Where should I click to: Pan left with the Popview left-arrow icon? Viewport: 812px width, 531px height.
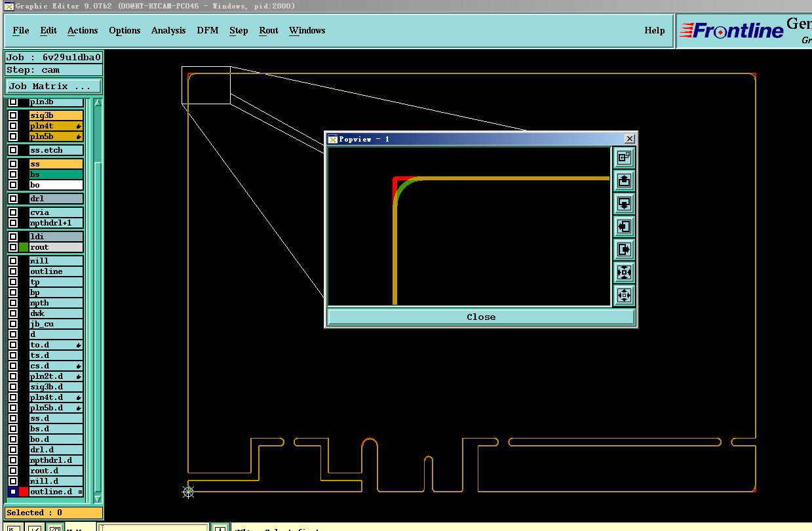[624, 226]
